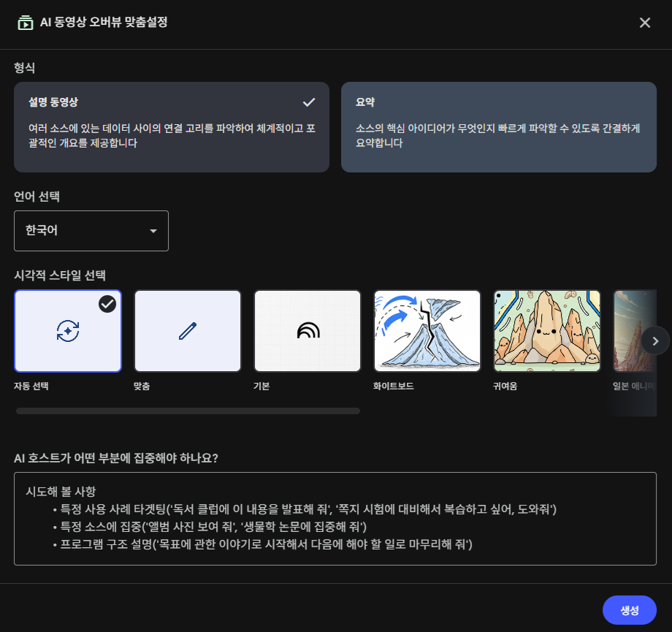Choose the 기본 style rainbow icon
The image size is (672, 632).
point(308,331)
